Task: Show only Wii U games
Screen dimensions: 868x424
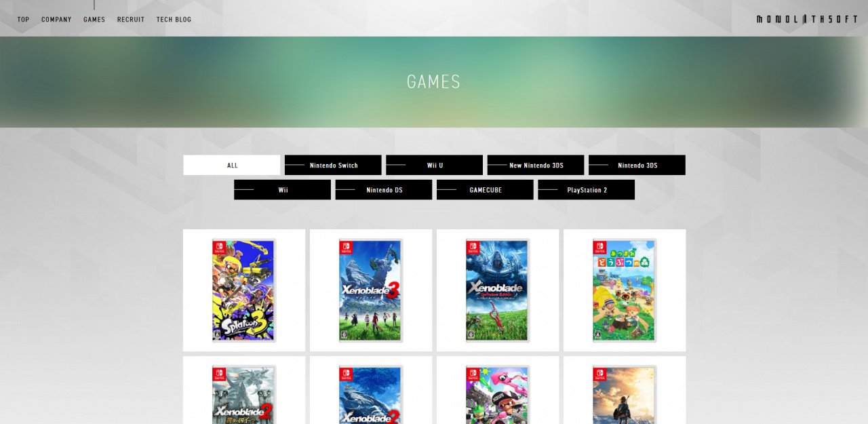Action: (x=434, y=165)
